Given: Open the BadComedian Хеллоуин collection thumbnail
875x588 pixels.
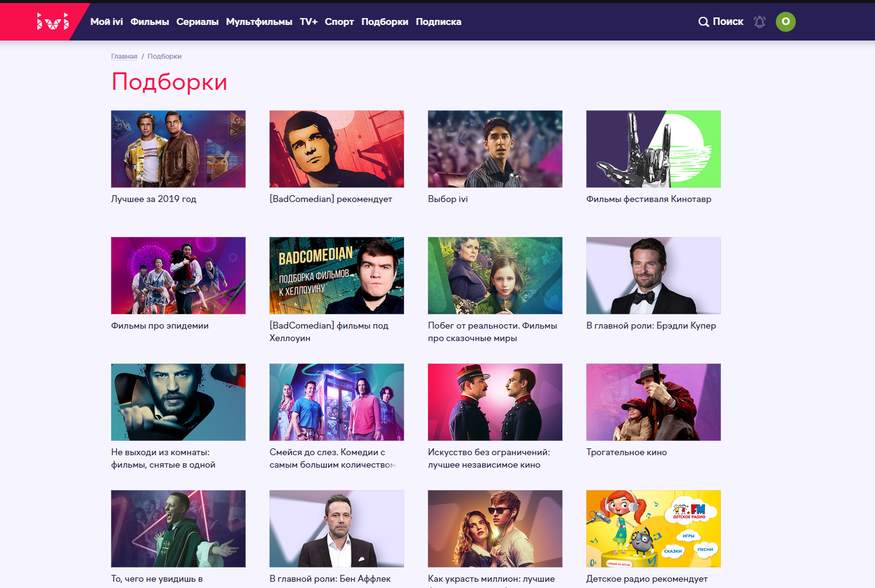Looking at the screenshot, I should click(x=337, y=276).
